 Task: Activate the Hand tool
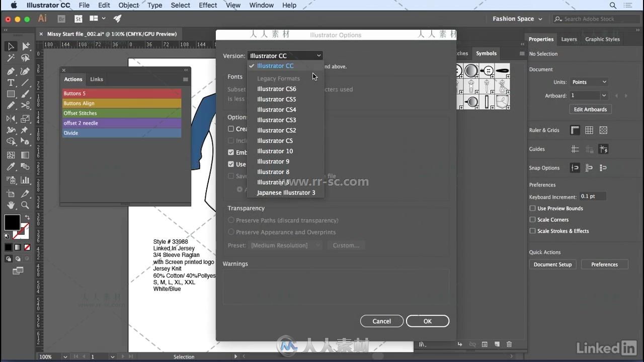(x=11, y=205)
